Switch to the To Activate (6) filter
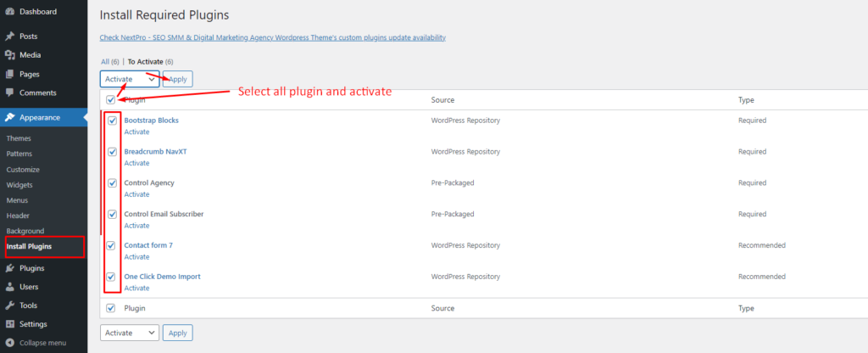The width and height of the screenshot is (868, 353). tap(151, 62)
